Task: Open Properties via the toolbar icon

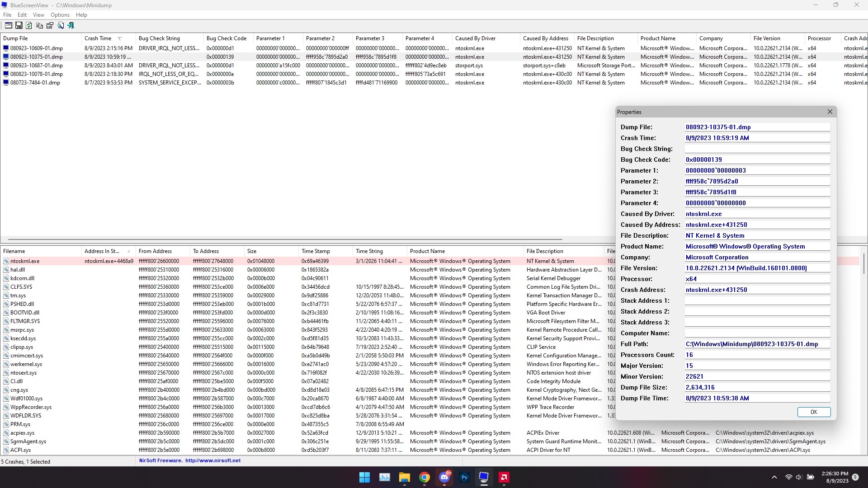Action: click(x=50, y=26)
